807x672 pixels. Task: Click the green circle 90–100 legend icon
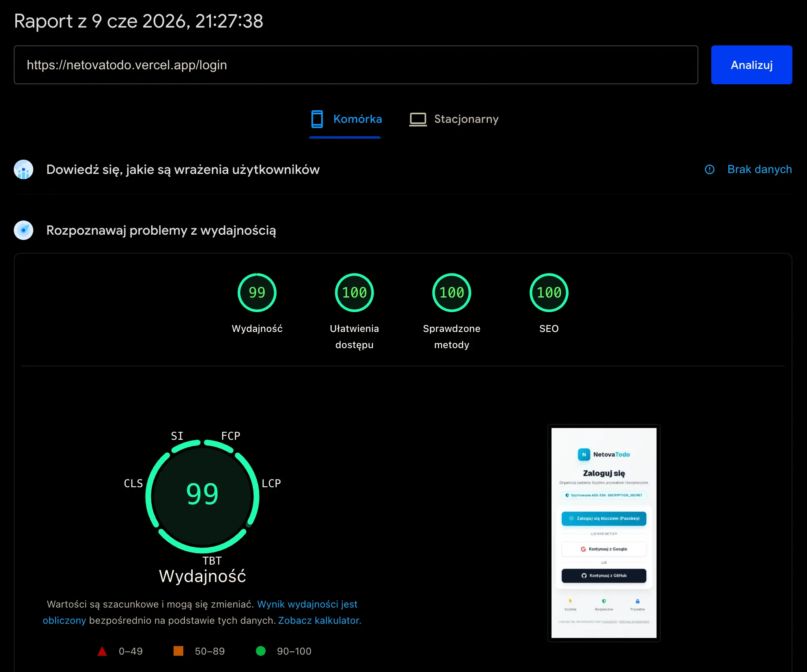pyautogui.click(x=261, y=651)
